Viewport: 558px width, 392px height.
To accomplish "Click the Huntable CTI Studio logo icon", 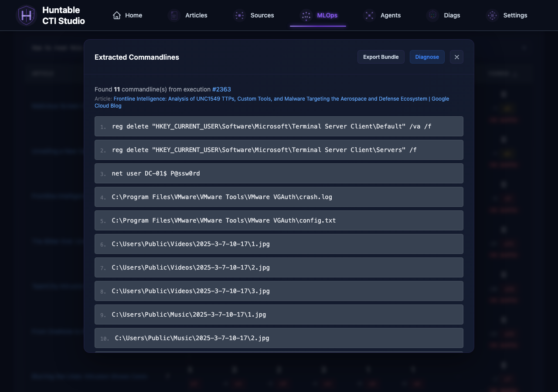I will tap(26, 15).
